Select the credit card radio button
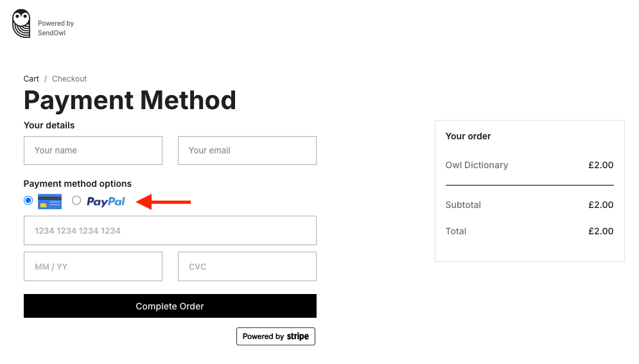The width and height of the screenshot is (639, 364). (x=28, y=200)
